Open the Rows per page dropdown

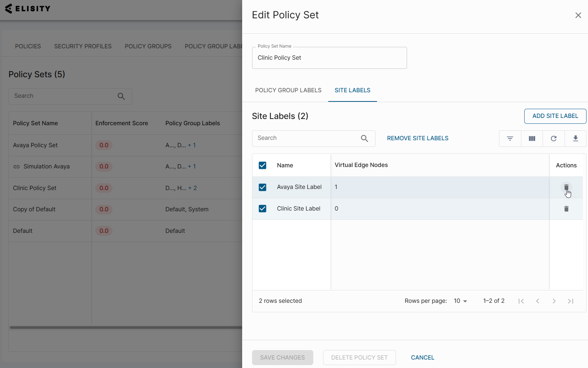pyautogui.click(x=461, y=301)
